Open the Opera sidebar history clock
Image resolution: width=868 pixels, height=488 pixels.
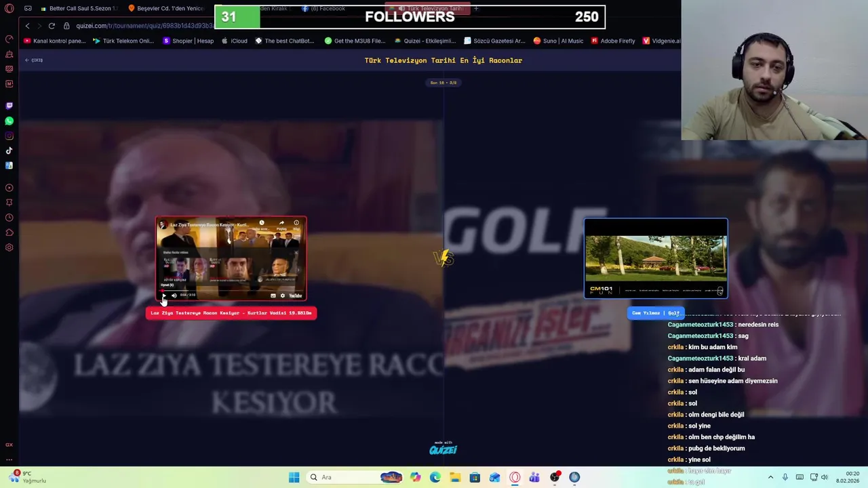[x=9, y=218]
